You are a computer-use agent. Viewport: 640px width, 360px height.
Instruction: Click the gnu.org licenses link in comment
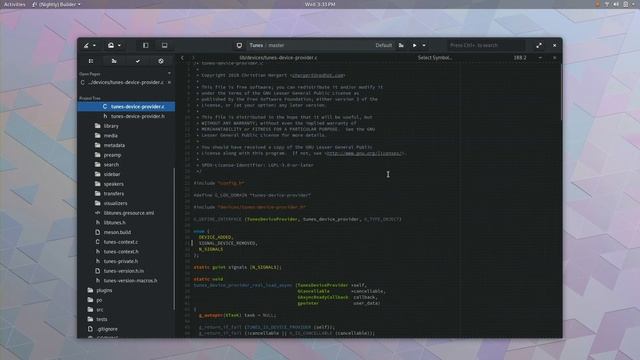(364, 153)
